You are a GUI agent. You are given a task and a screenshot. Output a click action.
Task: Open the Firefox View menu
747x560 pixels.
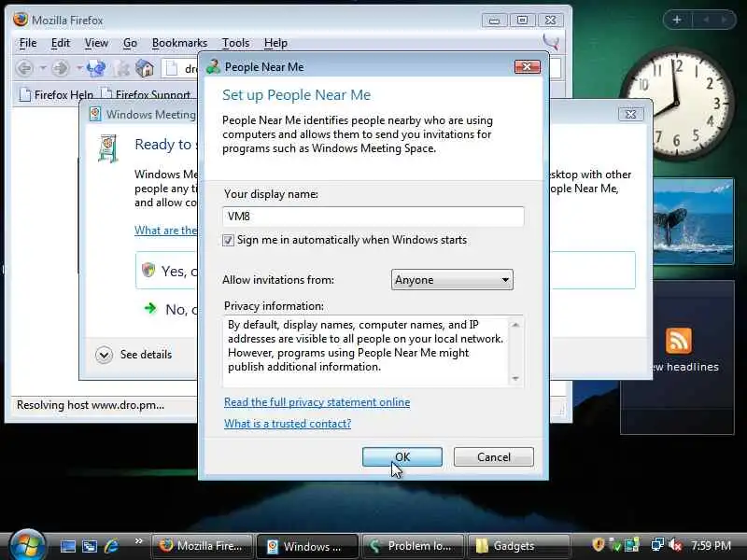pyautogui.click(x=96, y=43)
